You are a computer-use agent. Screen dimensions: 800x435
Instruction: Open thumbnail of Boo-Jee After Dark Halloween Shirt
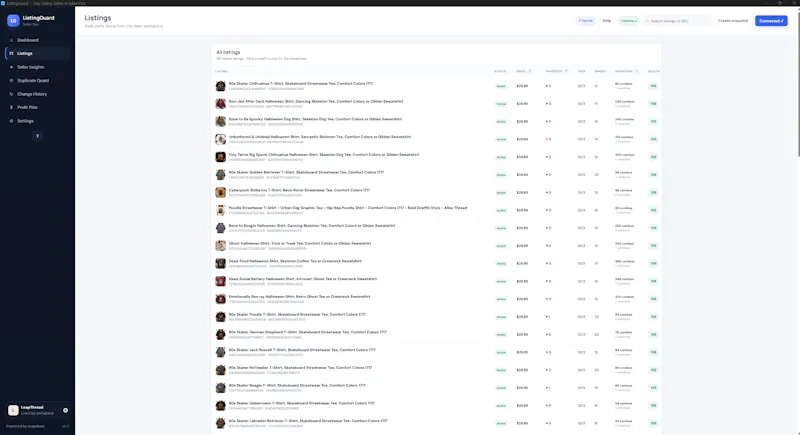(x=220, y=104)
